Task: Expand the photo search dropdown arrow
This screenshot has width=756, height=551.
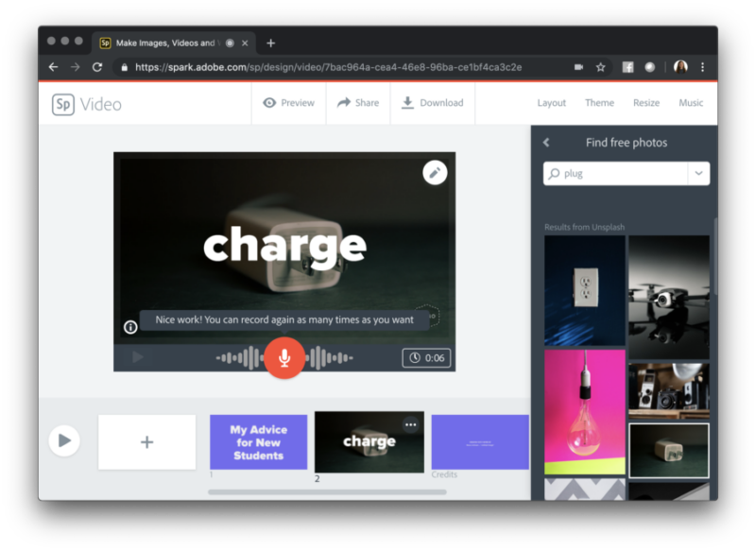Action: point(698,173)
